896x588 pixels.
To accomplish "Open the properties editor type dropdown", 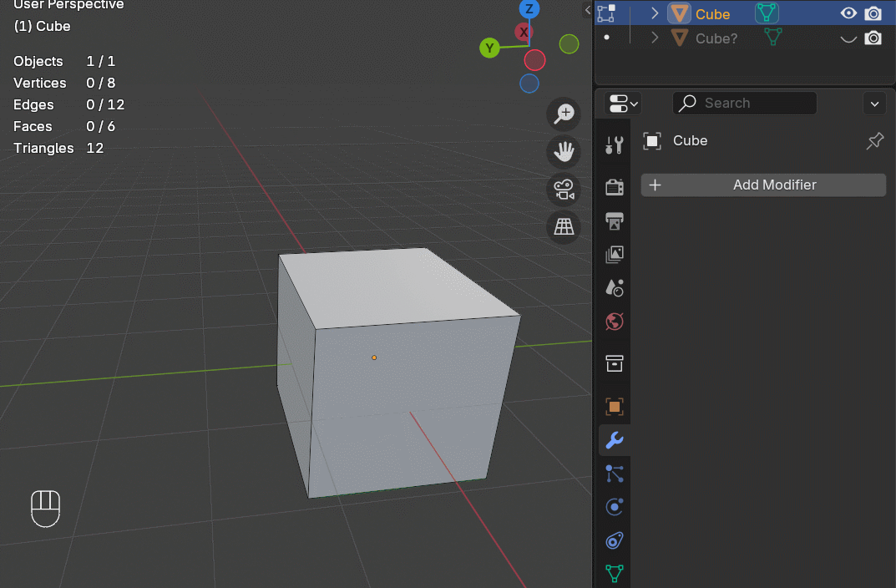I will (x=621, y=103).
